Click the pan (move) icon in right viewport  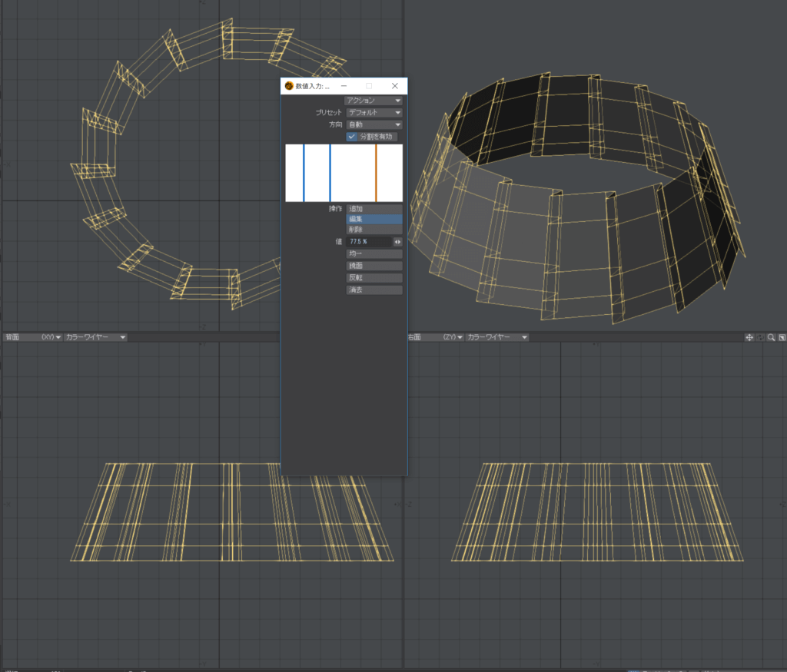749,337
